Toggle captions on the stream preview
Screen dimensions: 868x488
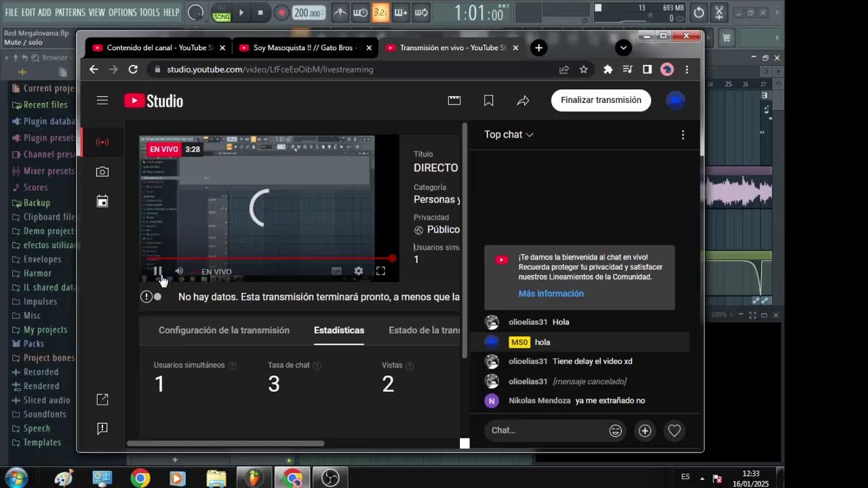336,271
